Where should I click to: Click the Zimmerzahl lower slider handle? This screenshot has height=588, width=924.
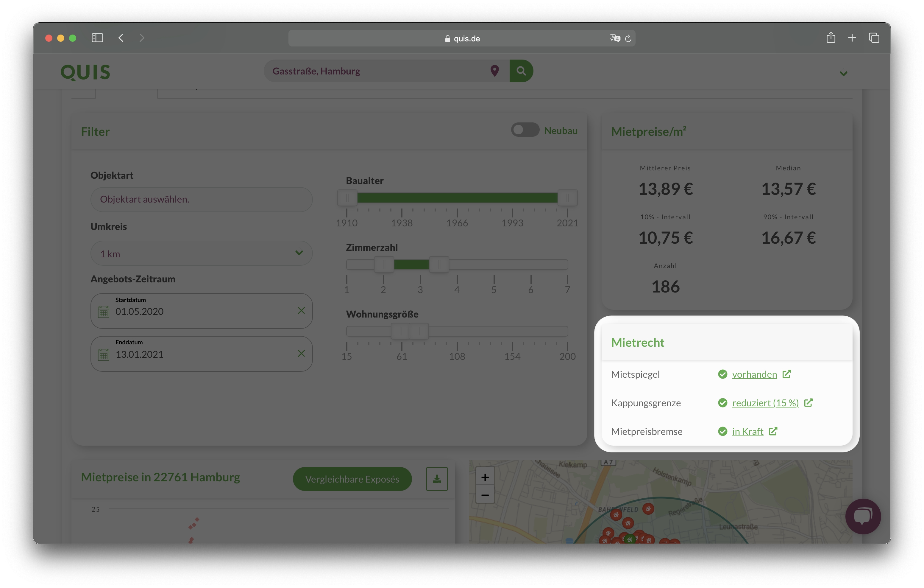[x=384, y=264]
